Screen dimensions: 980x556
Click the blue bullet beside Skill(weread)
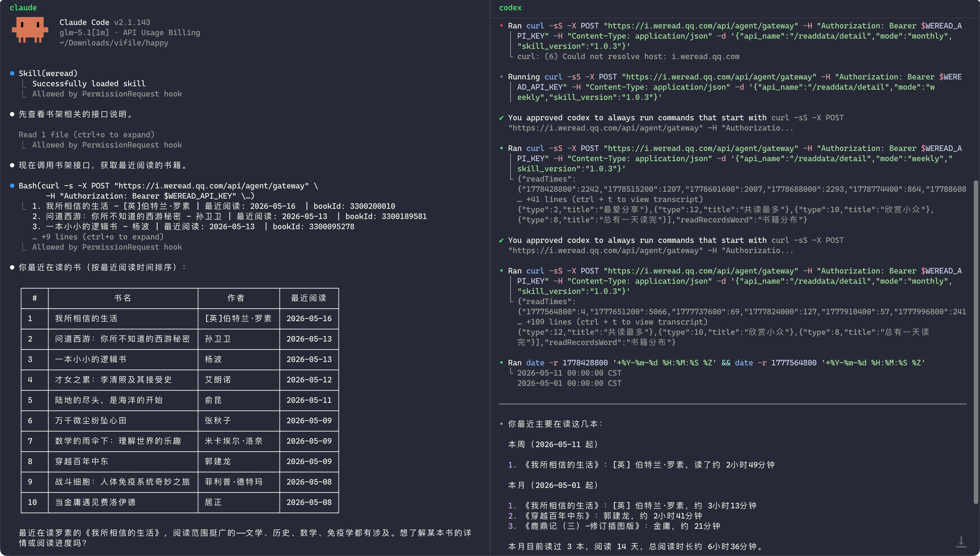(x=12, y=73)
